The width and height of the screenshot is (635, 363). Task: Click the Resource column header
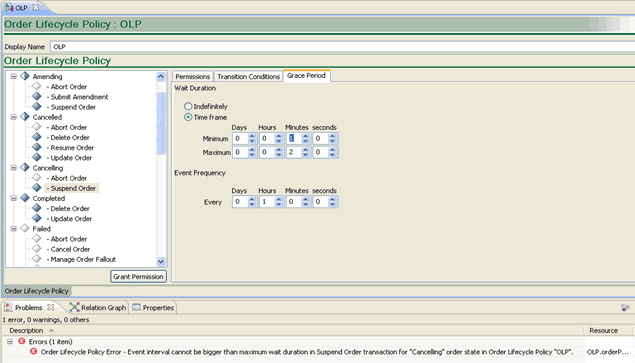pyautogui.click(x=603, y=331)
